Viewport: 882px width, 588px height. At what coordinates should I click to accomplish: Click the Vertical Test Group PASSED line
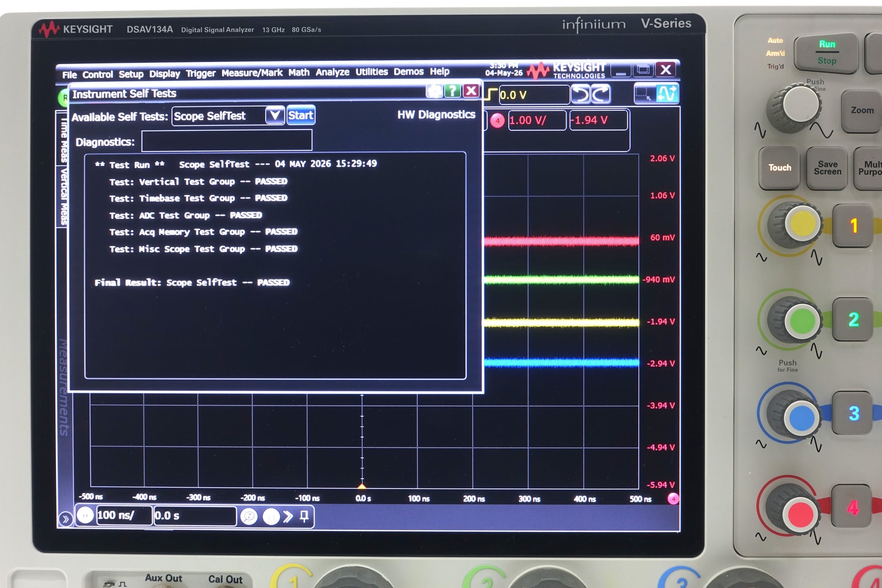tap(198, 181)
